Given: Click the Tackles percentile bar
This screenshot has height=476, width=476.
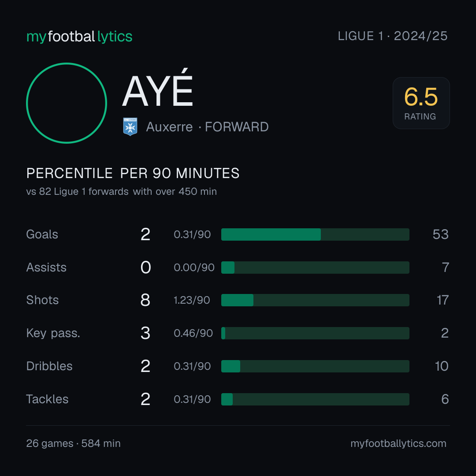Looking at the screenshot, I should coord(315,399).
